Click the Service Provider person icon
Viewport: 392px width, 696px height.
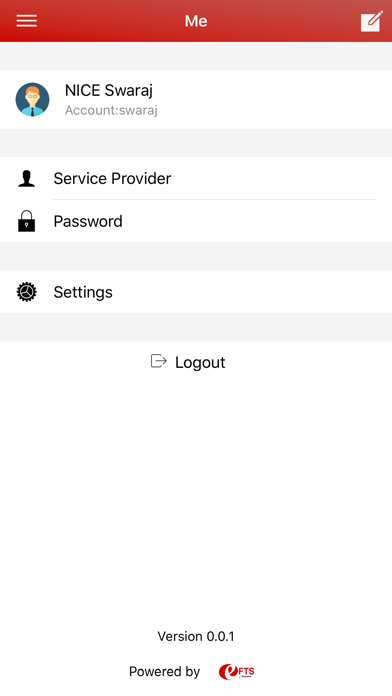(x=27, y=178)
